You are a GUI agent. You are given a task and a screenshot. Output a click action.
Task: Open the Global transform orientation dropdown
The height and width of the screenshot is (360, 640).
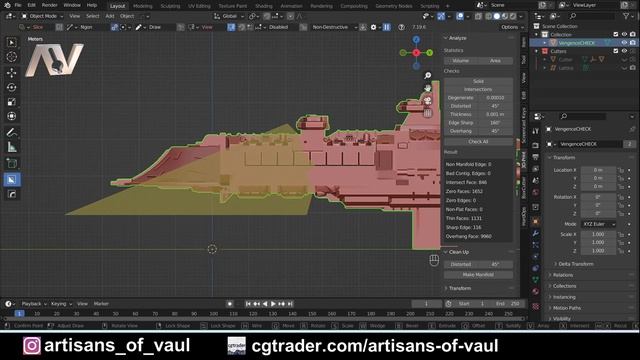(230, 16)
